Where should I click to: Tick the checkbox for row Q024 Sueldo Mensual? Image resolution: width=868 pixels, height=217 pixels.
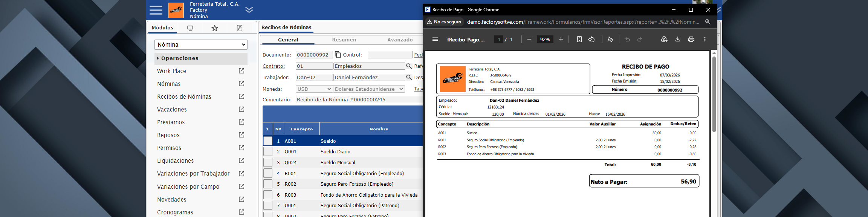click(x=267, y=162)
